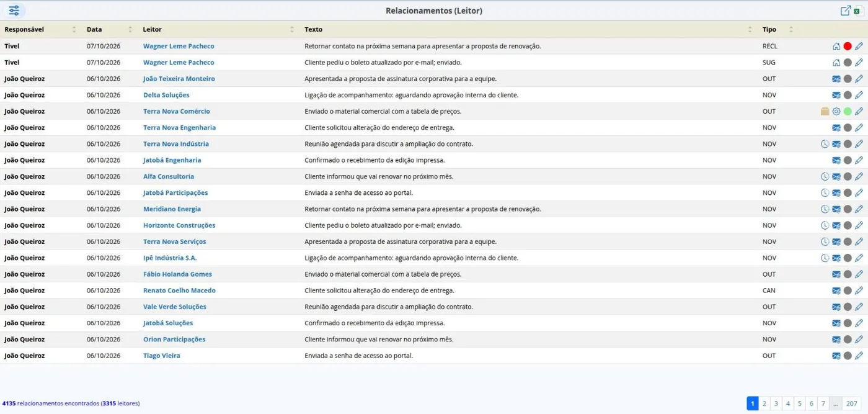Edit the Vale Verde Soluções relationship

859,307
